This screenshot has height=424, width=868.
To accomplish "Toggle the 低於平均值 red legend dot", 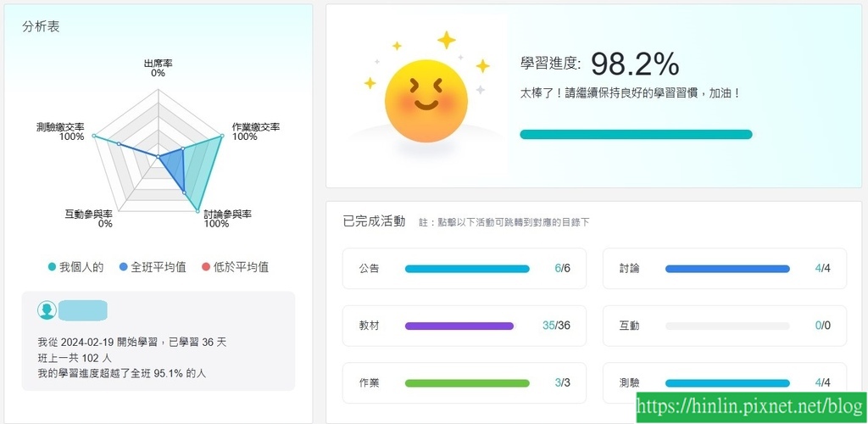I will 206,267.
